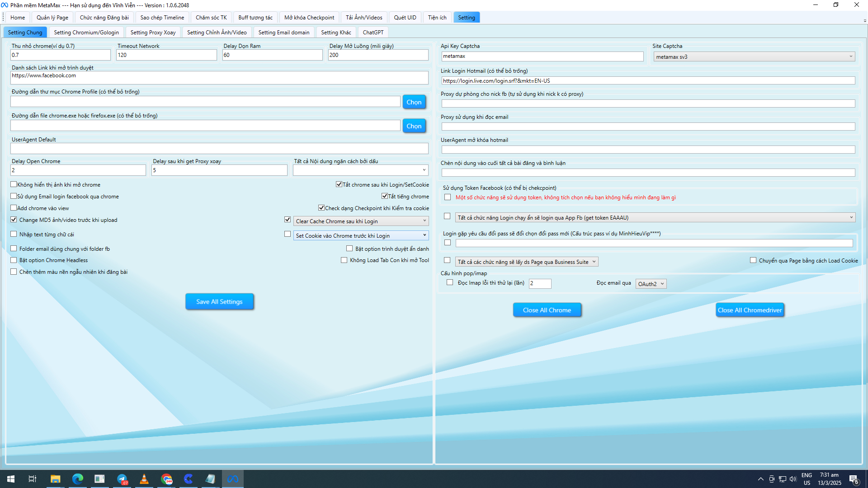Screen dimensions: 868x488
Task: Switch to Setting Proxy Xoay tab
Action: click(153, 33)
